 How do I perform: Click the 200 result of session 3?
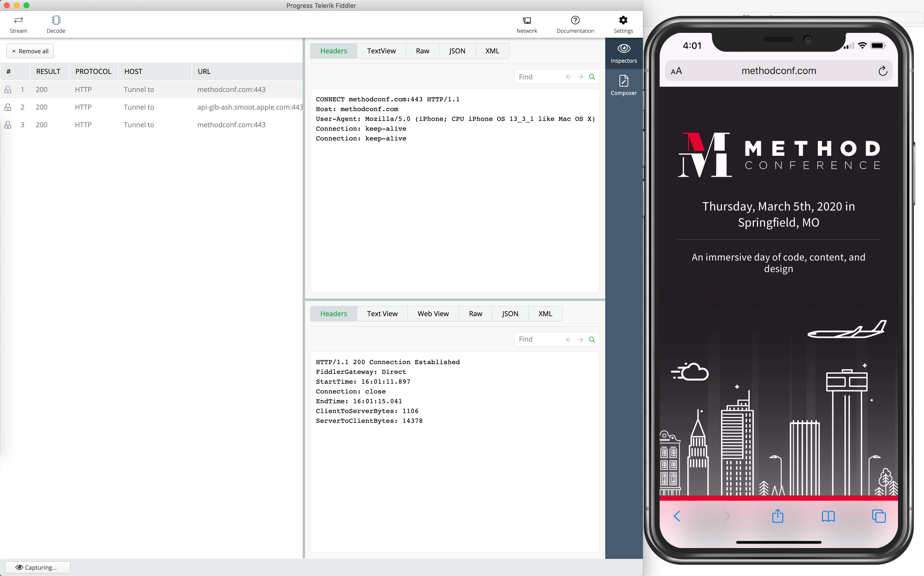[42, 125]
